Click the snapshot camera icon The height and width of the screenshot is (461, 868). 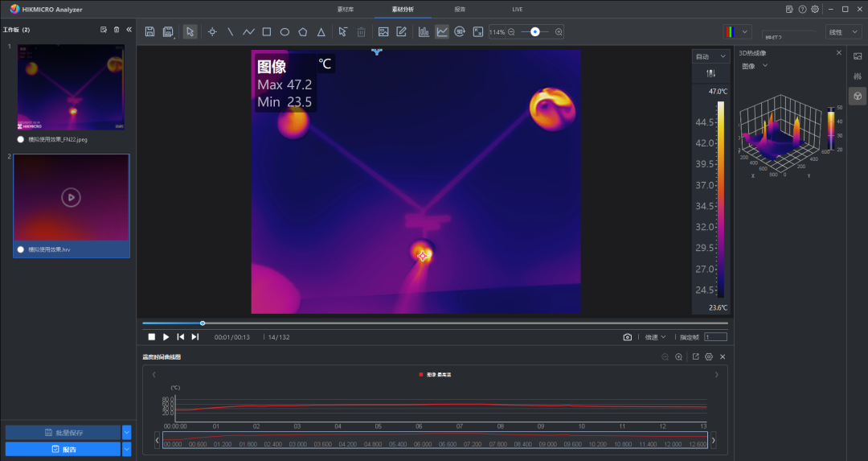(x=627, y=337)
